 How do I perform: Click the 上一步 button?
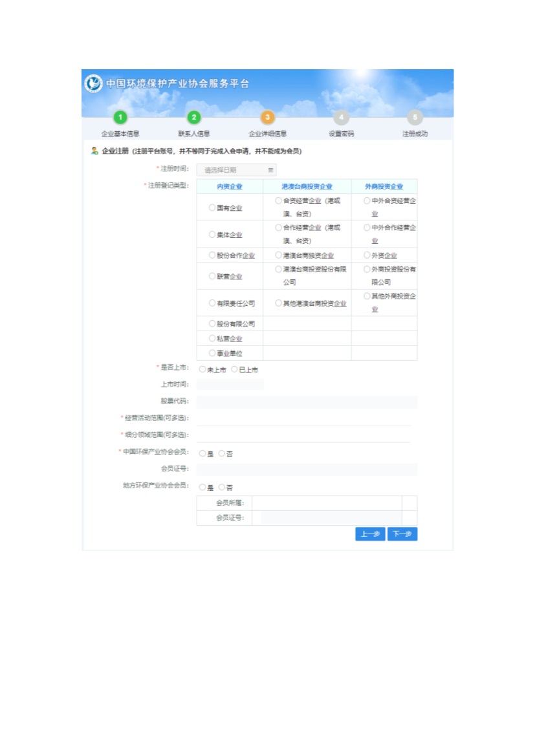370,534
